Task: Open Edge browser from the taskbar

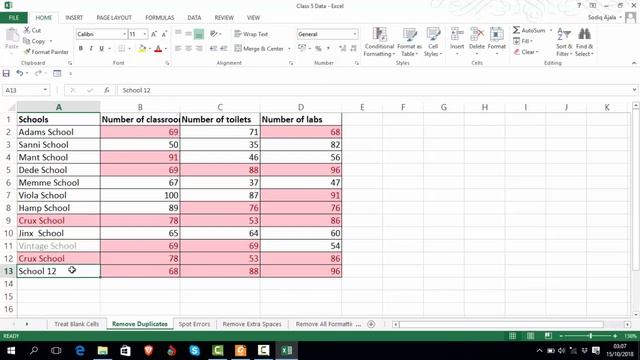Action: click(80, 350)
